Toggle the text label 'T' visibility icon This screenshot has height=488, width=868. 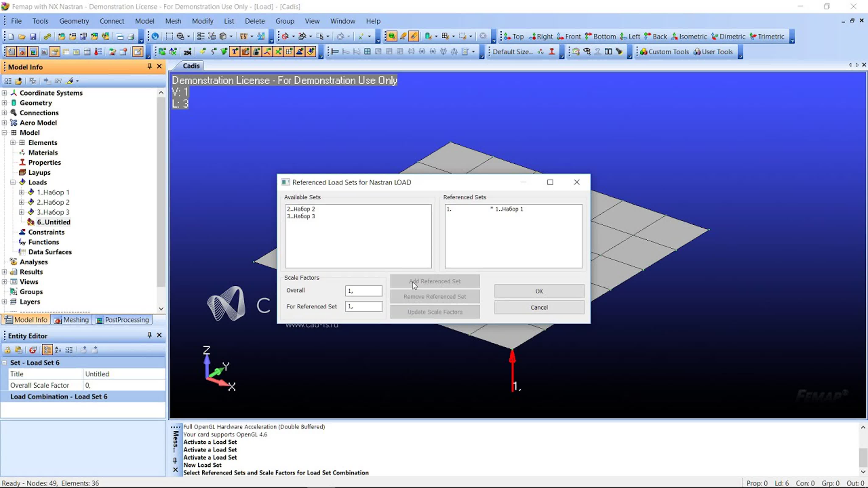click(235, 52)
